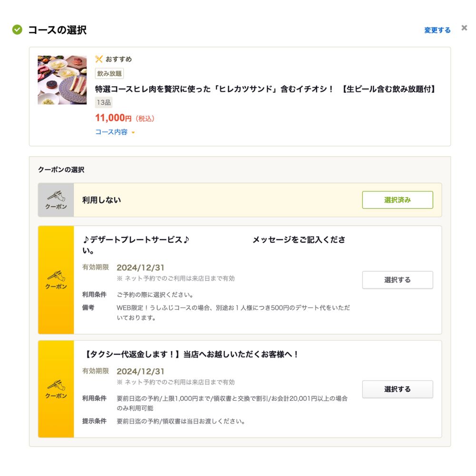Click the 飲み放題 tag
The width and height of the screenshot is (476, 476).
pos(109,73)
